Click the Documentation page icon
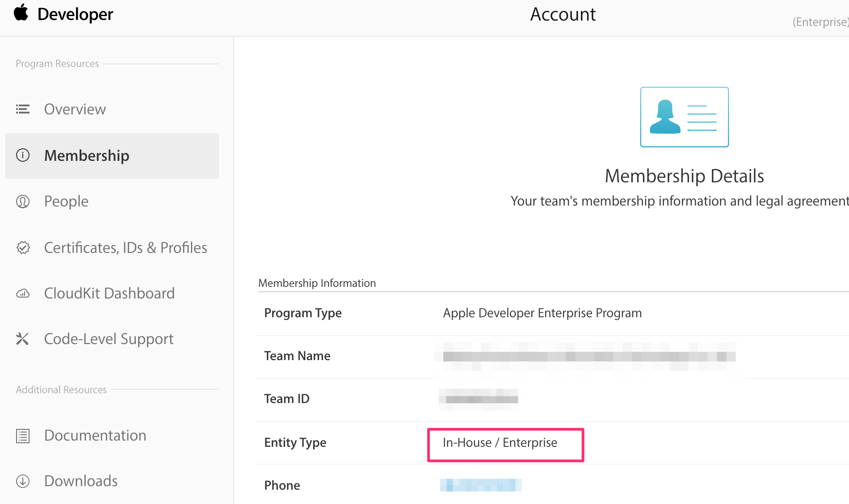Screen dimensions: 849x504 [23, 436]
